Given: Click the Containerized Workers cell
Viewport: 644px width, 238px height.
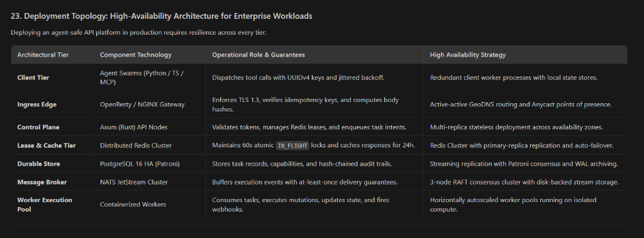Looking at the screenshot, I should 133,204.
